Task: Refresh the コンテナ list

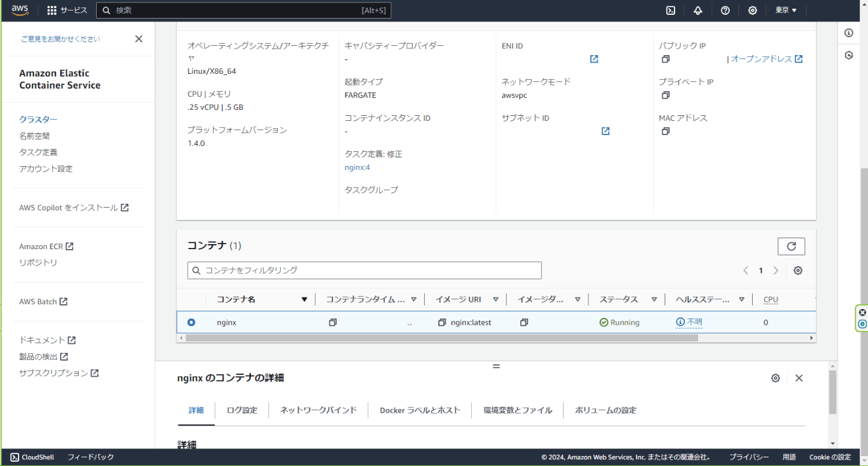Action: tap(791, 246)
